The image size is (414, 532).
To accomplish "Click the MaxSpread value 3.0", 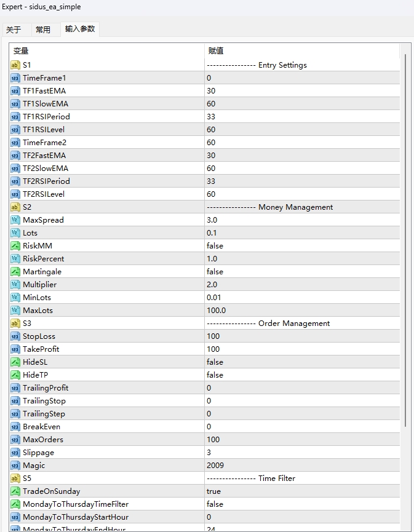I will [x=212, y=220].
